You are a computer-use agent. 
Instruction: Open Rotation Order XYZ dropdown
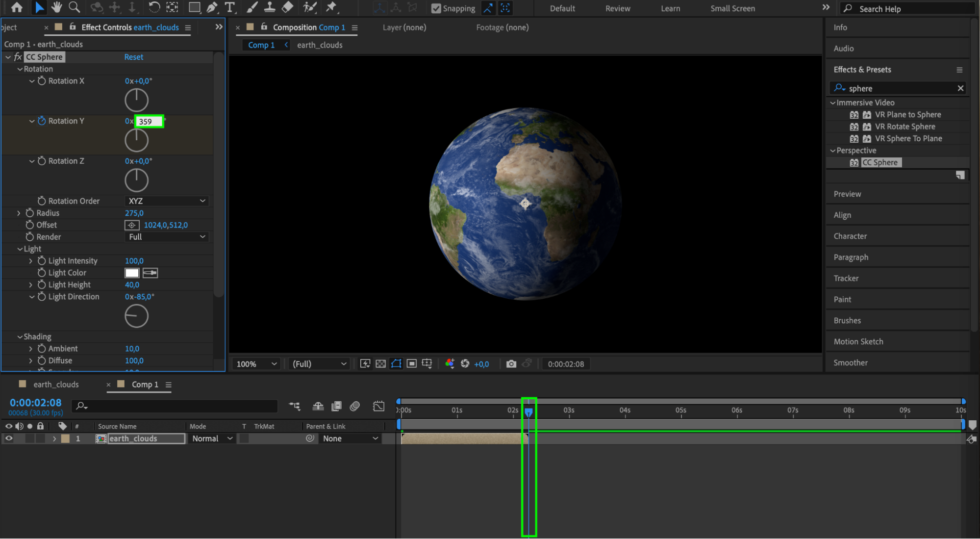pyautogui.click(x=167, y=201)
